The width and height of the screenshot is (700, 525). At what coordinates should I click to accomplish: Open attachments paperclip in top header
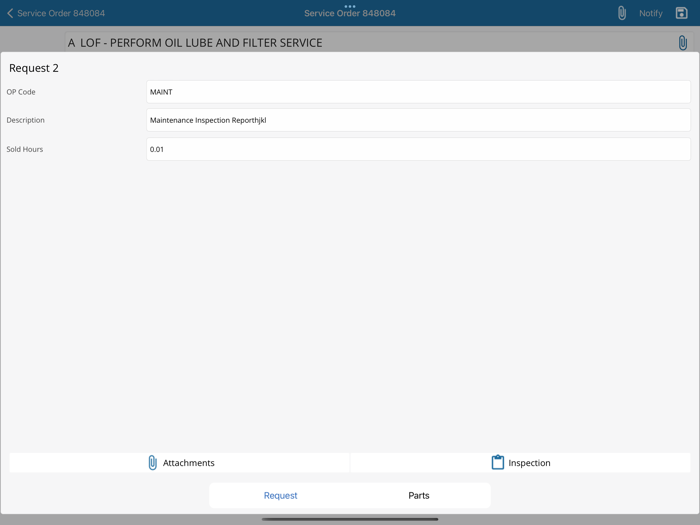(622, 13)
